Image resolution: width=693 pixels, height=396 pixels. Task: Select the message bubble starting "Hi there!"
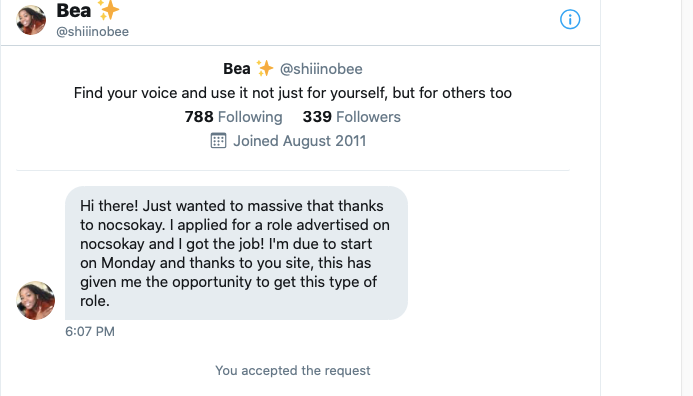pos(236,253)
